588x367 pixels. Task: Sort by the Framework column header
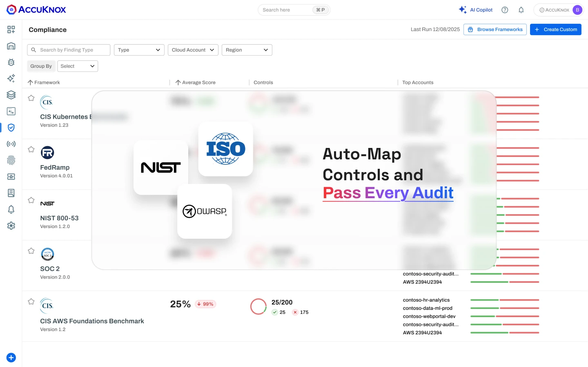click(44, 83)
